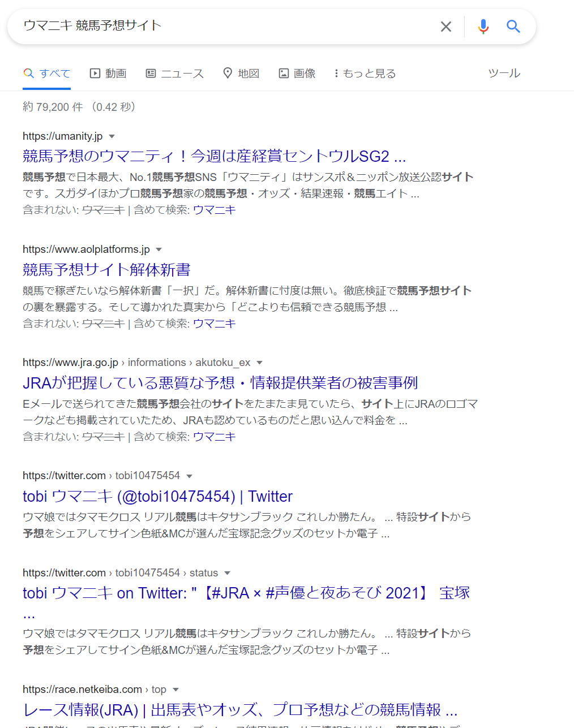This screenshot has width=574, height=728.
Task: Expand dropdown arrow next to umanity.jp URL
Action: click(112, 136)
